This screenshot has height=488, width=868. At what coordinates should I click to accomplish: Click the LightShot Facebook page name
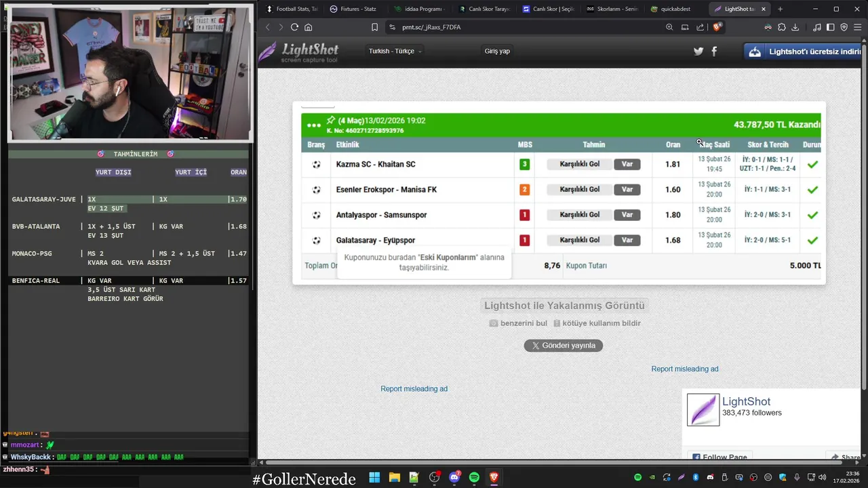746,401
